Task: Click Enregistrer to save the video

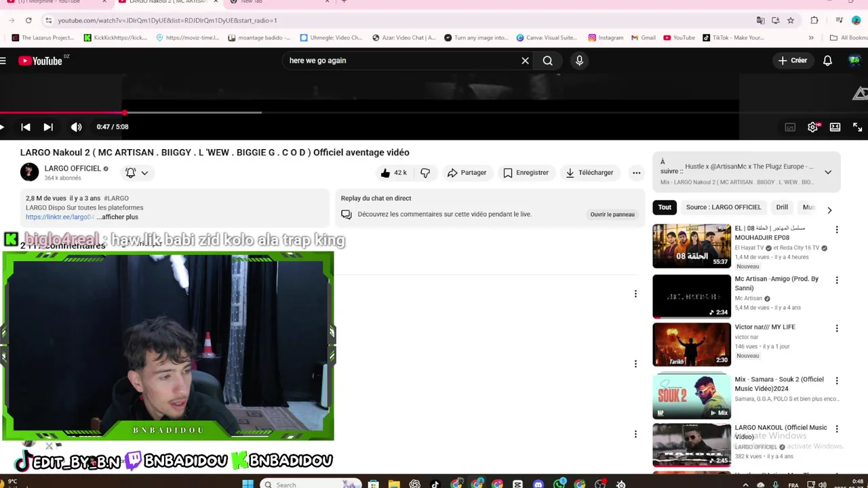Action: click(x=526, y=173)
